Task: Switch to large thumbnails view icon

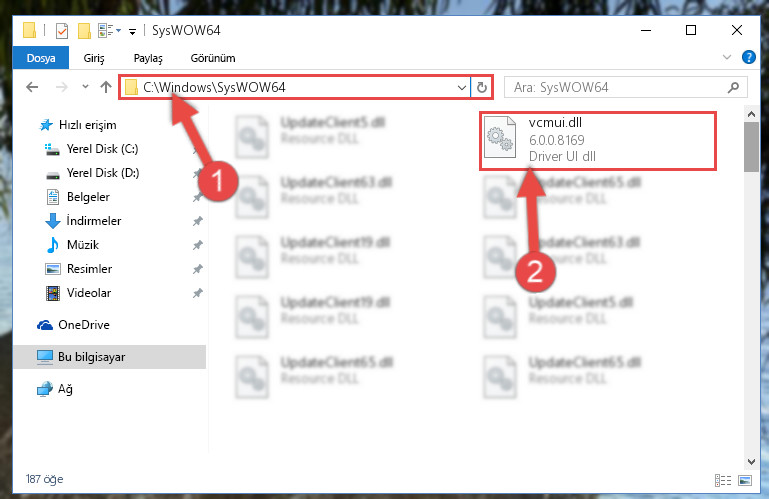Action: click(744, 480)
